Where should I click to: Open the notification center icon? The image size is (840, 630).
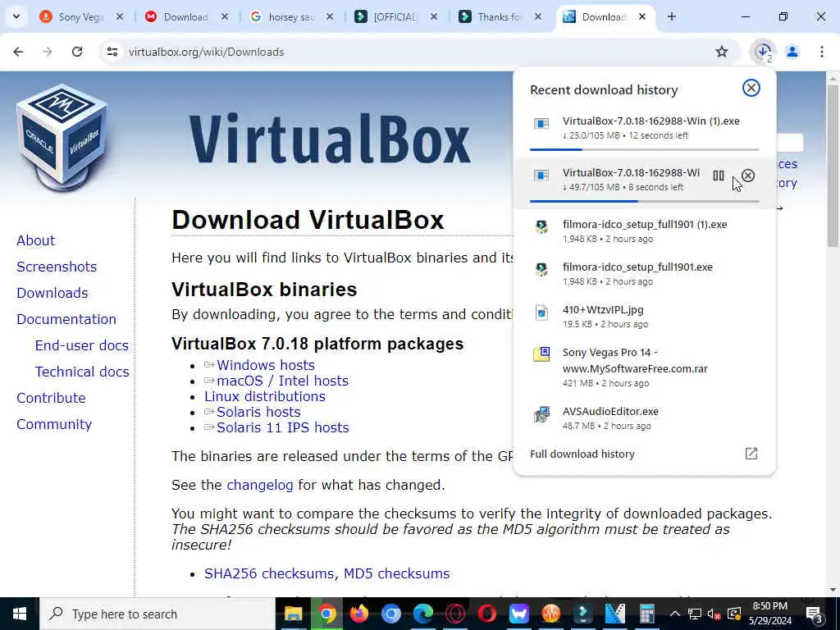tap(815, 614)
